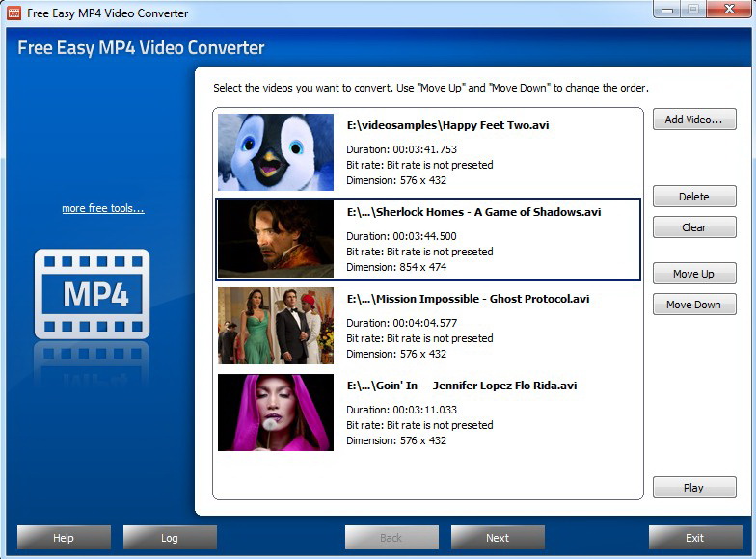Click Goin' In -- Jennifer Lopez Flo Rida.avi title
This screenshot has height=559, width=756.
[x=462, y=386]
